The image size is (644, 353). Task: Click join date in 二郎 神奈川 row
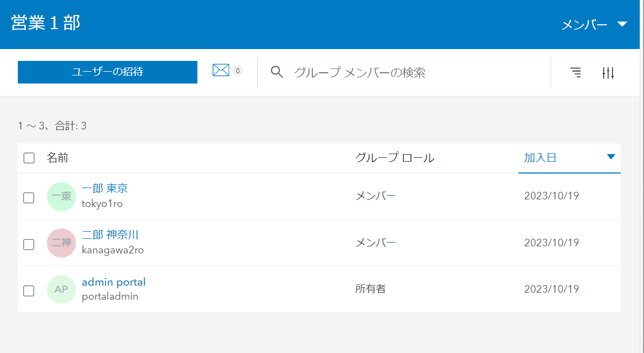point(552,243)
